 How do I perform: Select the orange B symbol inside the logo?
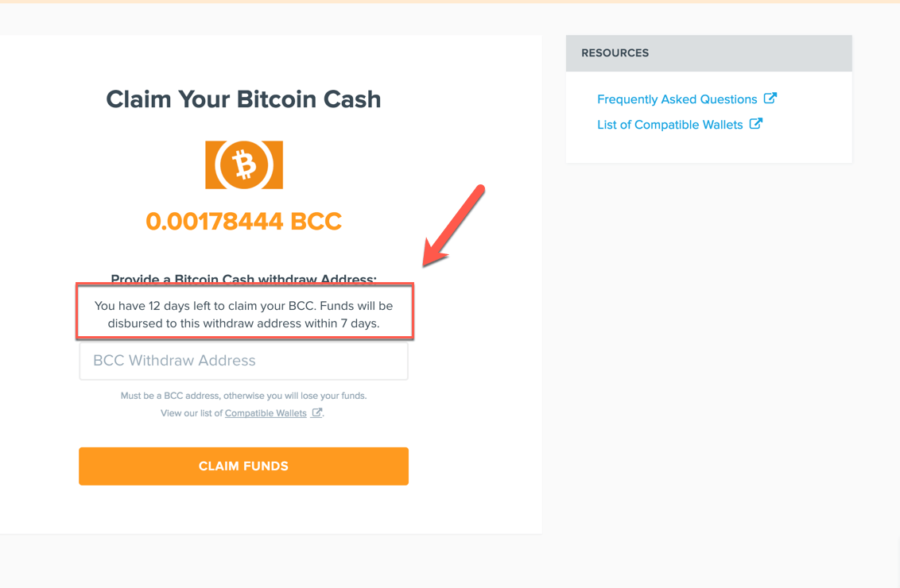coord(244,164)
